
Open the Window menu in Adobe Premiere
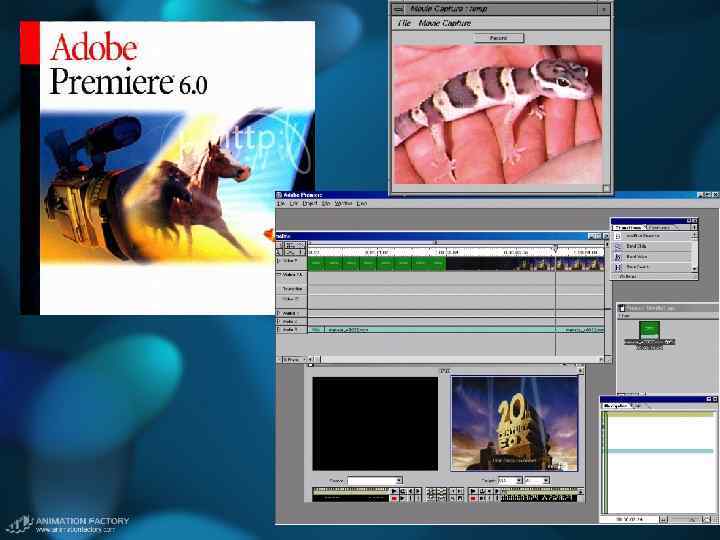[343, 203]
